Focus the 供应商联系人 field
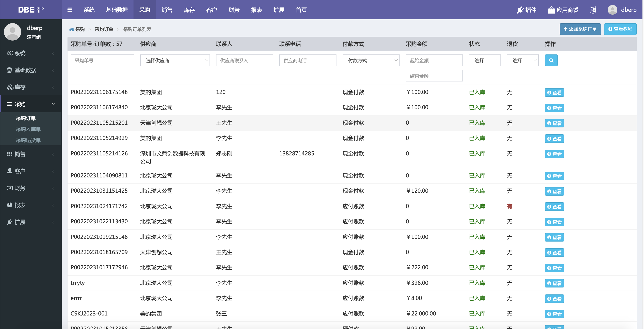Image resolution: width=644 pixels, height=329 pixels. 244,60
